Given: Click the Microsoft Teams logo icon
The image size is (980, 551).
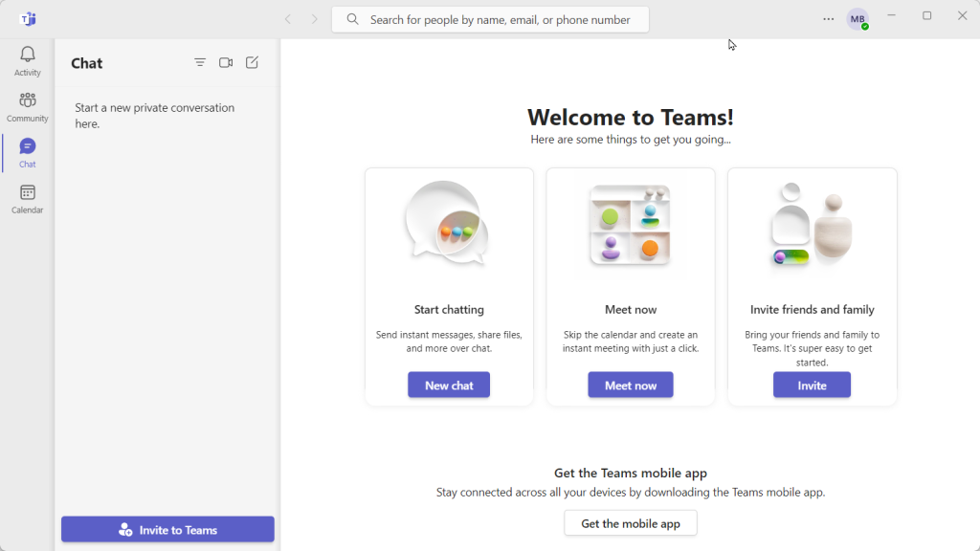Looking at the screenshot, I should [x=28, y=19].
